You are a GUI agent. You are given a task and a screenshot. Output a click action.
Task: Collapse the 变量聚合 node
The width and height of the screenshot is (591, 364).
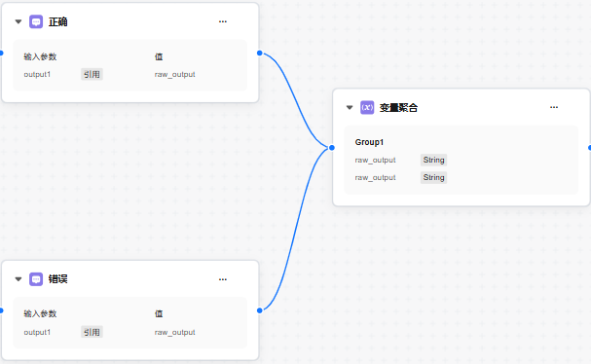coord(350,108)
